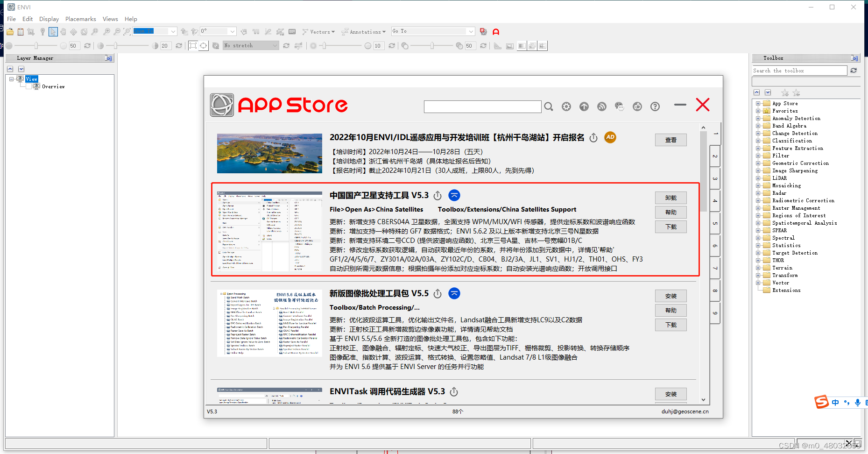Open the Views menu
Image resolution: width=868 pixels, height=454 pixels.
point(110,19)
